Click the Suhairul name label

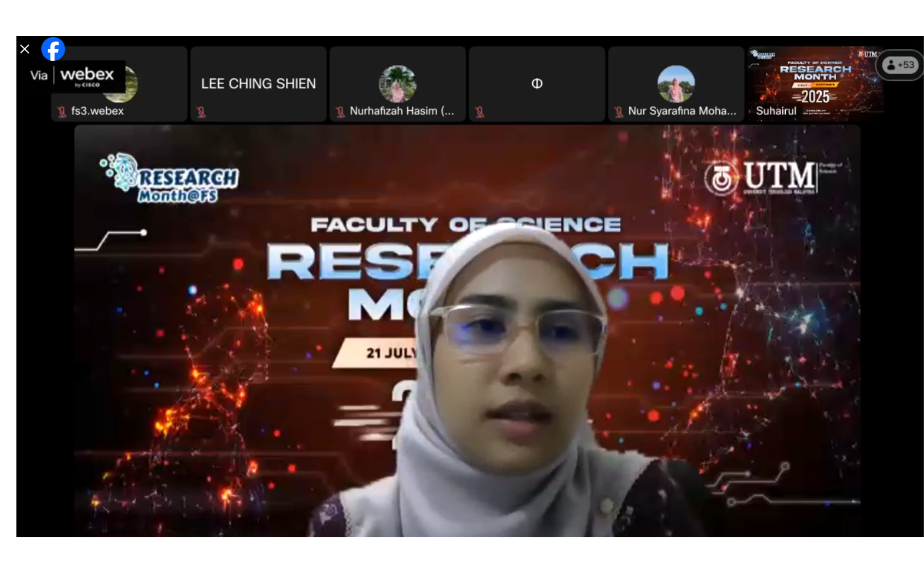tap(776, 111)
